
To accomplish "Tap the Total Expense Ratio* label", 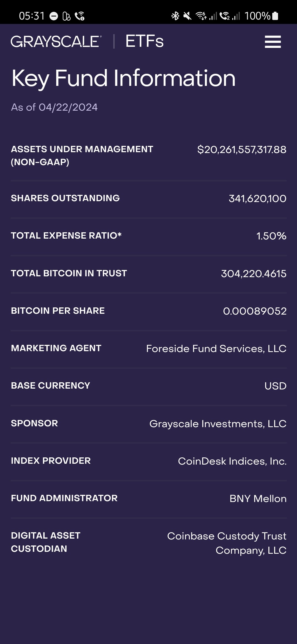I will click(x=66, y=236).
